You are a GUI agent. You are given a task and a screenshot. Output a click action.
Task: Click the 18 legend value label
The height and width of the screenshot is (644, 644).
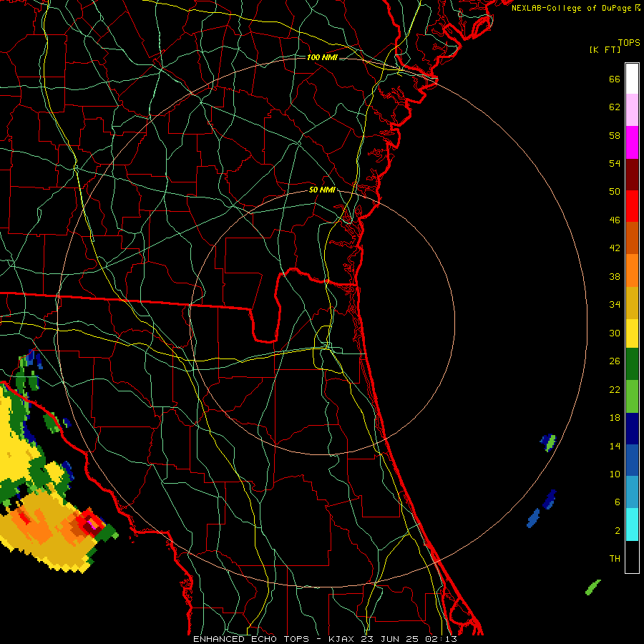point(615,418)
